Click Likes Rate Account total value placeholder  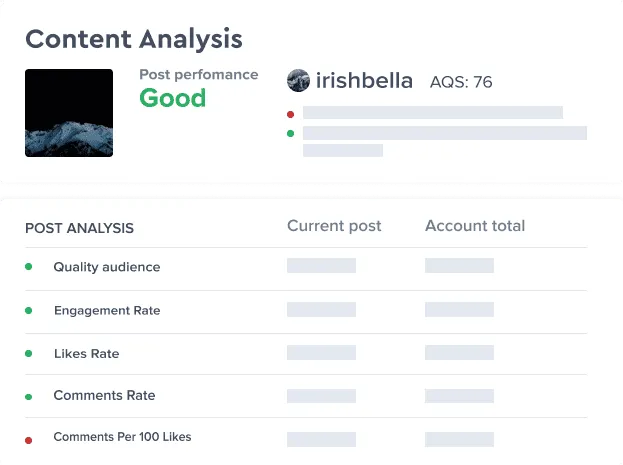[459, 353]
